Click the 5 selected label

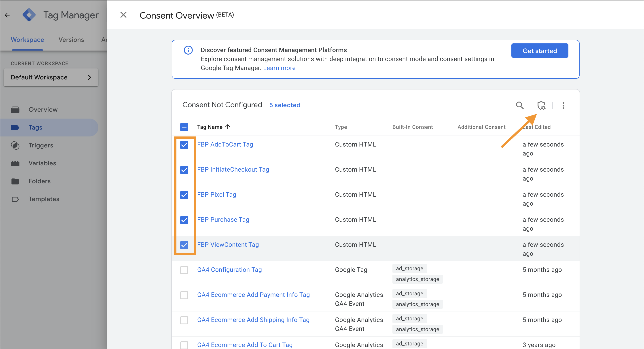pos(285,105)
